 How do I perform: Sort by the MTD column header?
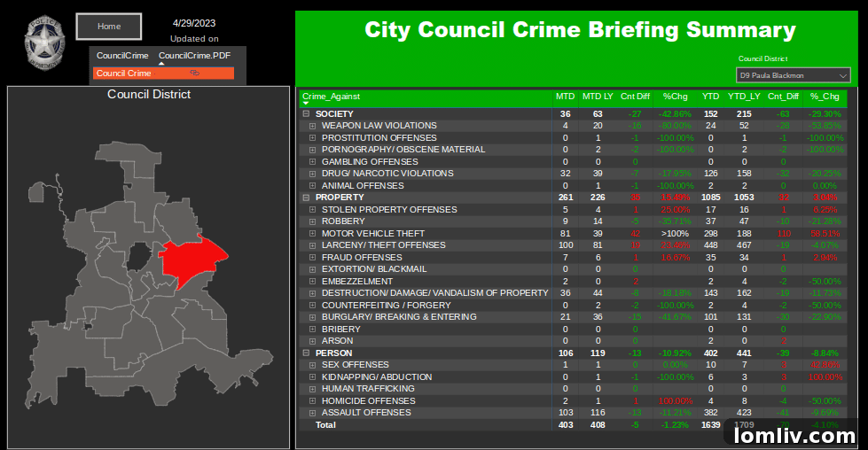[565, 97]
